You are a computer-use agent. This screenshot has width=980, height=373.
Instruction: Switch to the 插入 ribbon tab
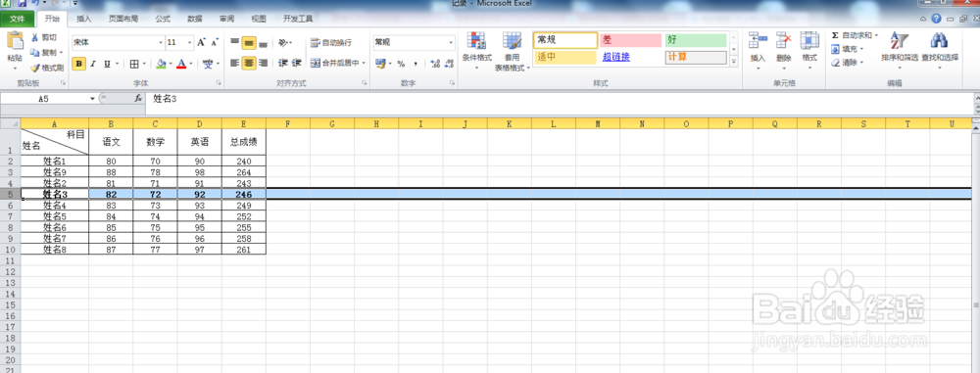point(83,19)
